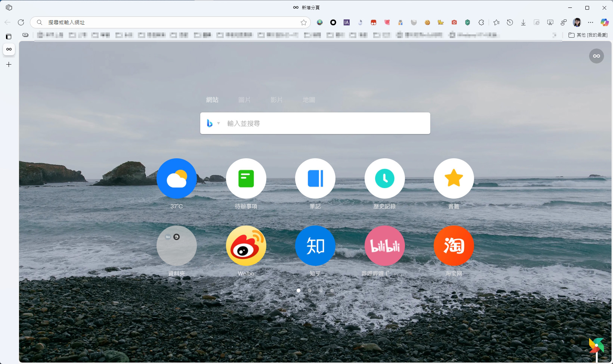Open the Weibo shortcut icon
613x364 pixels.
[246, 246]
